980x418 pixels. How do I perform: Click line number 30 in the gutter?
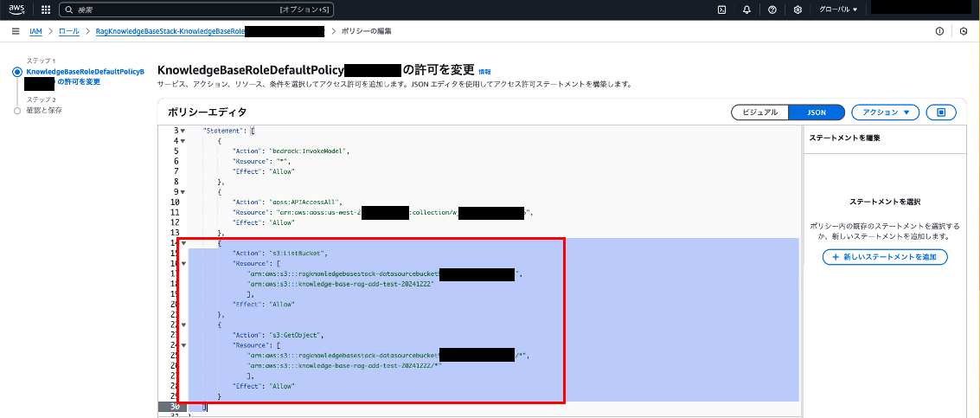click(x=175, y=406)
